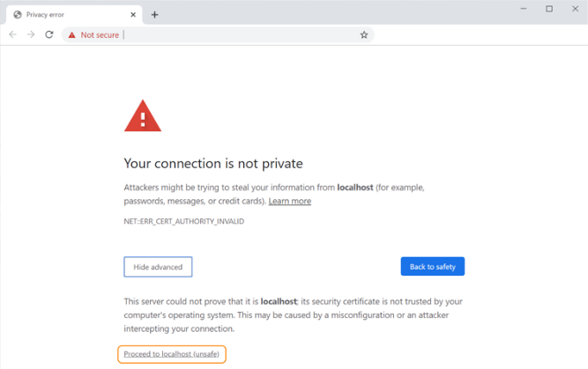Image resolution: width=588 pixels, height=369 pixels.
Task: Reload the current page
Action: click(49, 35)
